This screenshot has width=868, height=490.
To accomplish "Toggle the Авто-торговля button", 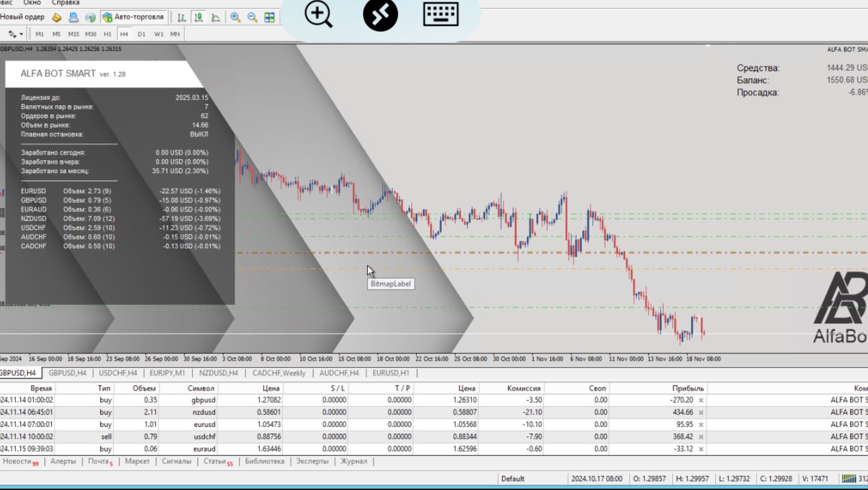I will coord(134,17).
